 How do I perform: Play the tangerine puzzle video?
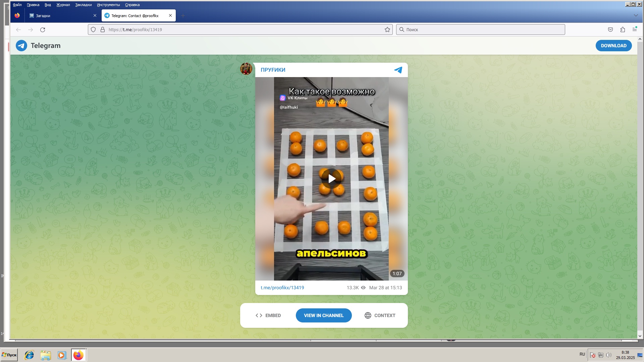click(331, 179)
